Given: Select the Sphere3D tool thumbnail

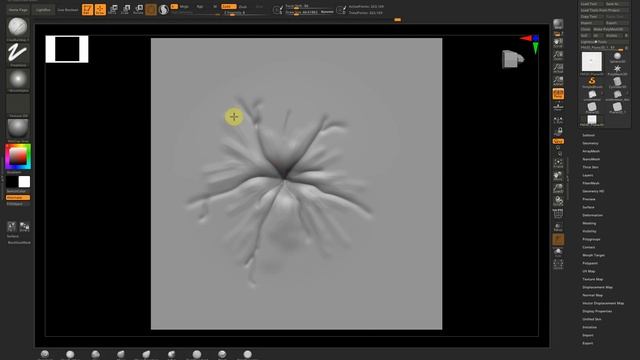Looking at the screenshot, I should (617, 58).
